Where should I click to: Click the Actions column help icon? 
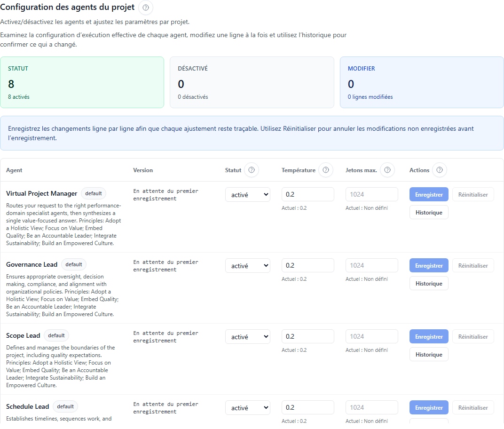pyautogui.click(x=439, y=170)
